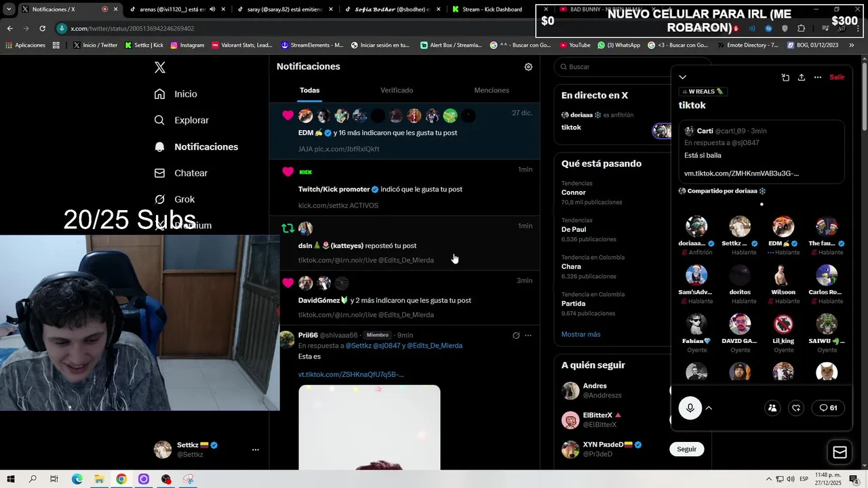Screen dimensions: 868x488
Task: Click the X logo in the sidebar
Action: [160, 67]
